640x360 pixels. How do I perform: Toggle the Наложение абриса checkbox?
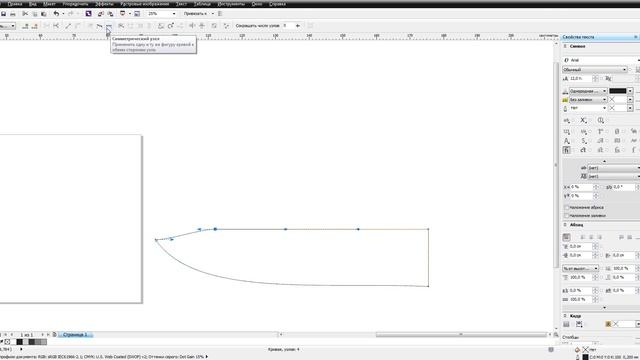tap(567, 208)
